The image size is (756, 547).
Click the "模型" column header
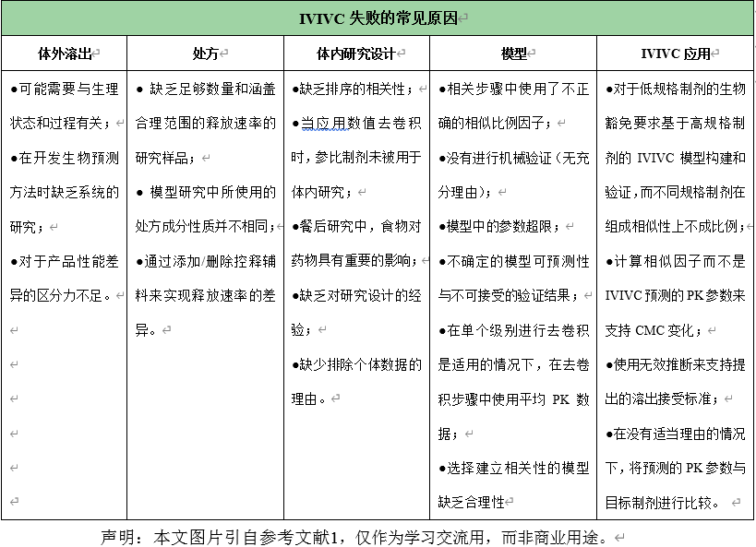(513, 54)
